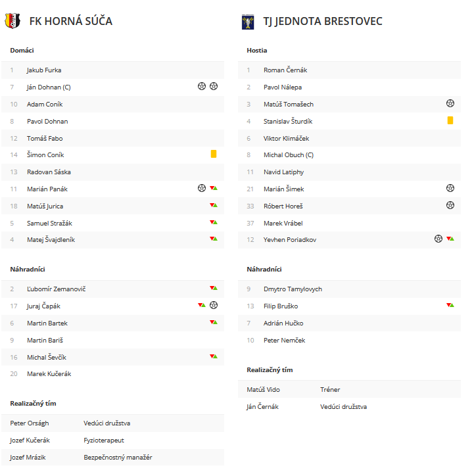
Task: Select the FK HORNÁ SÚČA team title
Action: coord(71,21)
